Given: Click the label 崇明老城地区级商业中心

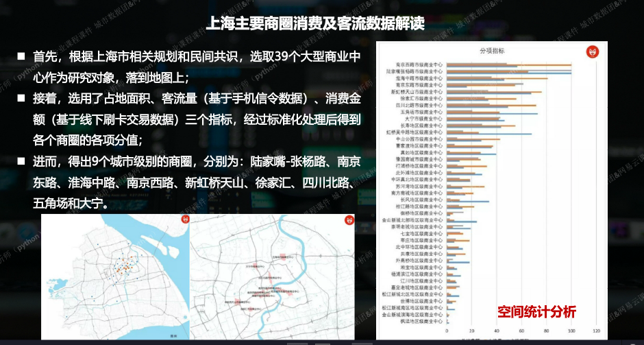Looking at the screenshot, I should pos(417,226).
